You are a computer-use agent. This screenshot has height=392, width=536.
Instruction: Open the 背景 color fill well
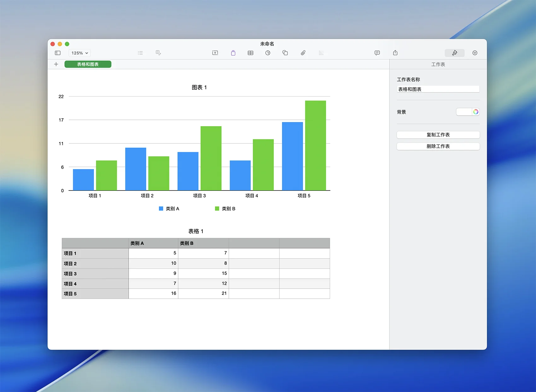464,112
